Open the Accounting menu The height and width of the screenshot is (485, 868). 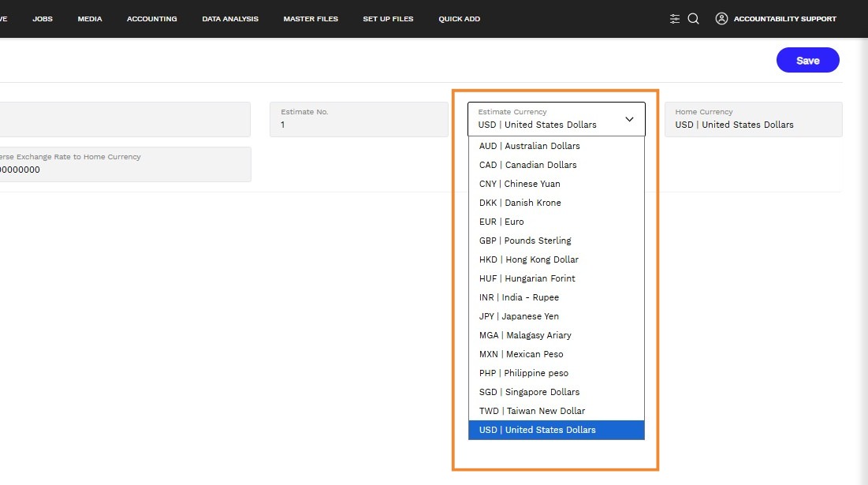point(151,19)
